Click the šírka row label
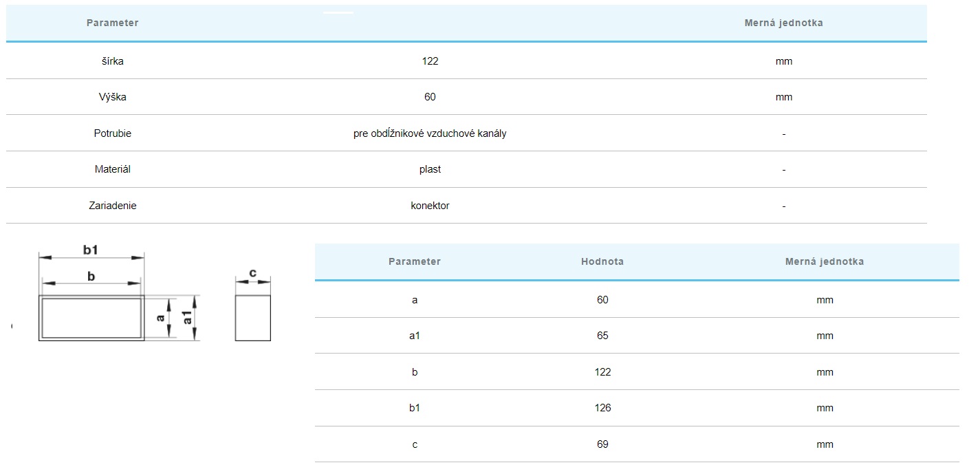 (x=112, y=61)
